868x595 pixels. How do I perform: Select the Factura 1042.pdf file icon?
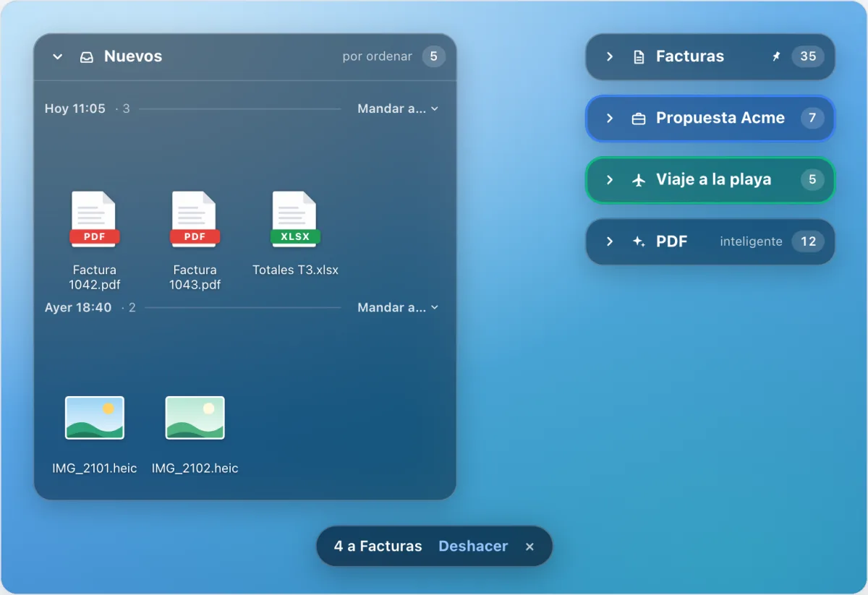(95, 220)
